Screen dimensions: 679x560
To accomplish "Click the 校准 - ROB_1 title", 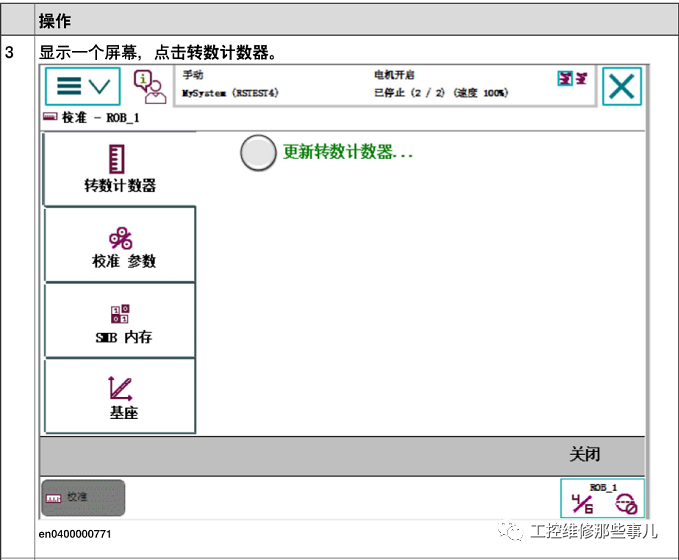I will [x=100, y=117].
